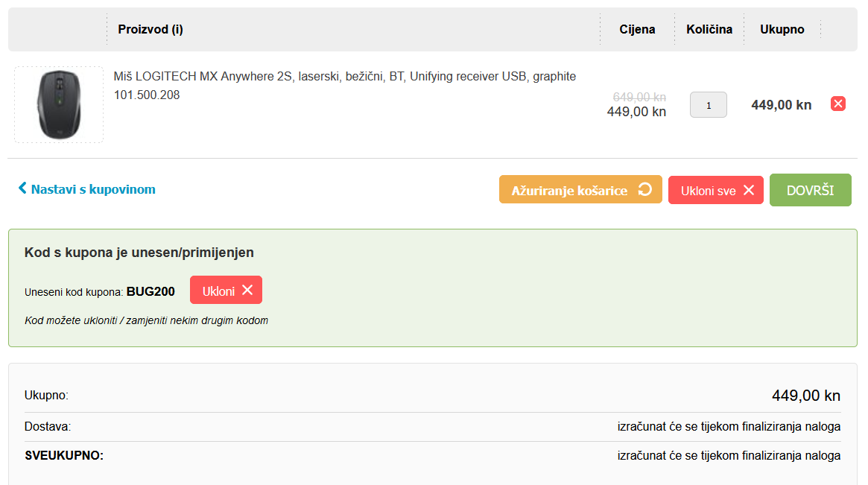Click the SVEUKUPNO value izračunat će se text
This screenshot has width=868, height=485.
729,456
